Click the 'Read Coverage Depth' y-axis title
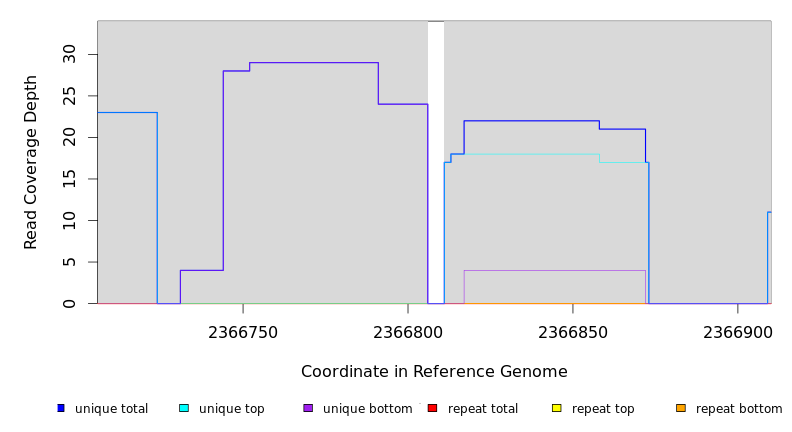 coord(31,162)
